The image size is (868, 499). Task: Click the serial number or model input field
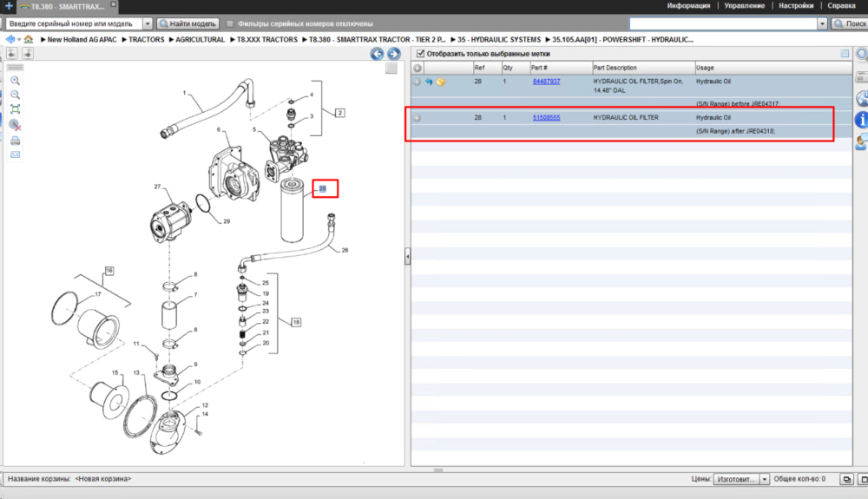click(75, 23)
